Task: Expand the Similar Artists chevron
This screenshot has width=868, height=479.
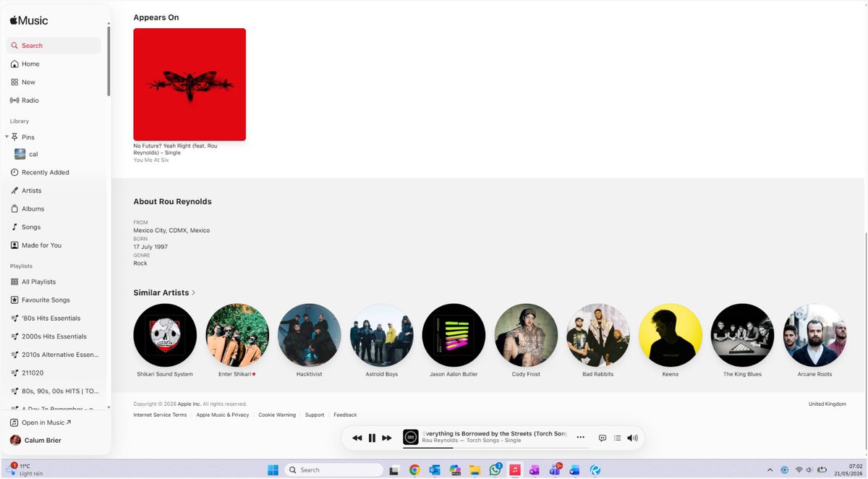Action: (x=194, y=293)
